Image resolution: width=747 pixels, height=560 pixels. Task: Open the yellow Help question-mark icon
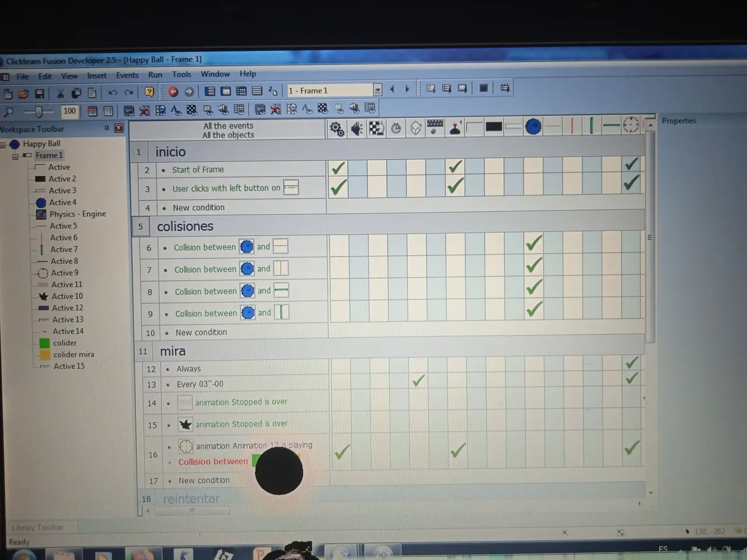click(x=149, y=92)
